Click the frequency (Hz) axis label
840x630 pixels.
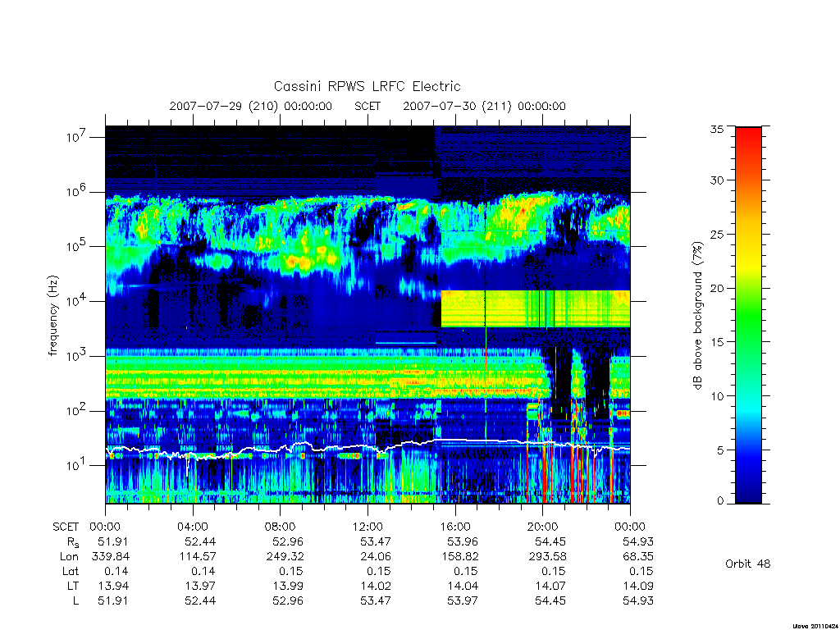coord(52,316)
